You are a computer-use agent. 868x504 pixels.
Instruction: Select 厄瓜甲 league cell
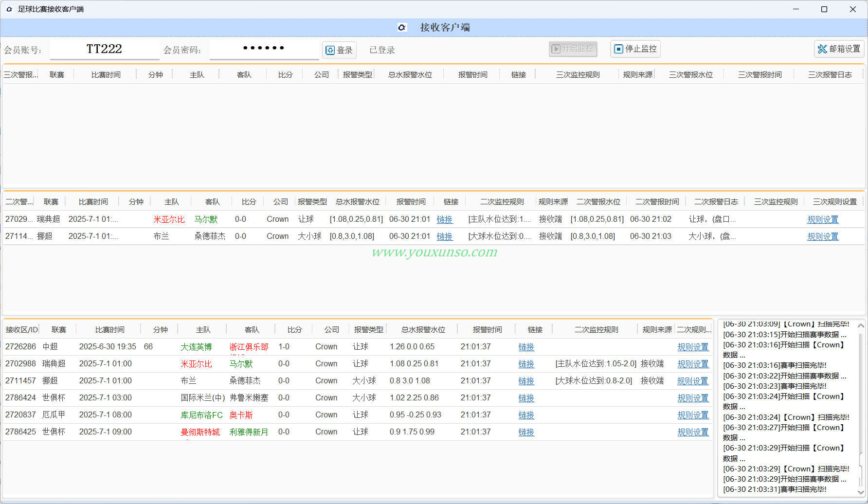point(54,415)
